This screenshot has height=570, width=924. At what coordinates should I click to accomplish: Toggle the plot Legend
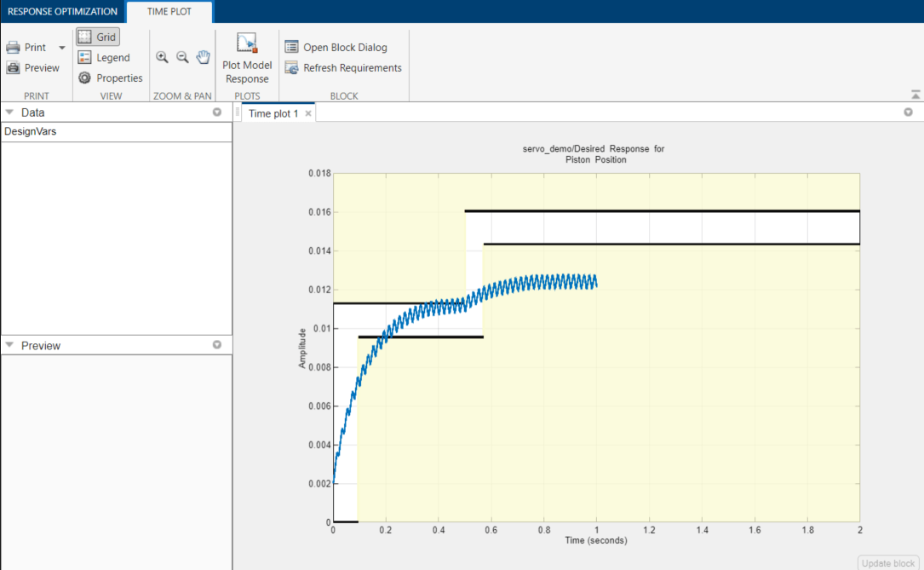tap(104, 58)
